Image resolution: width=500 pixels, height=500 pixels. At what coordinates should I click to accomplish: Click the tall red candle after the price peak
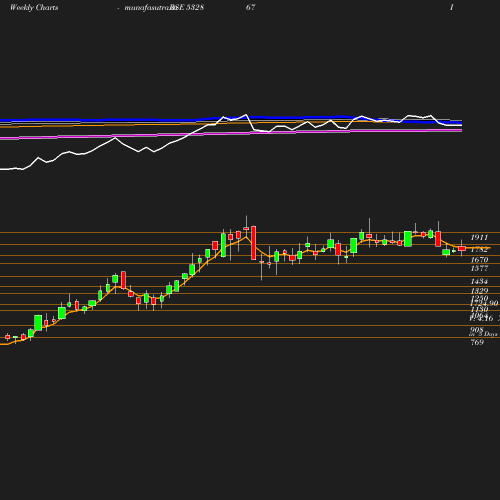[254, 243]
